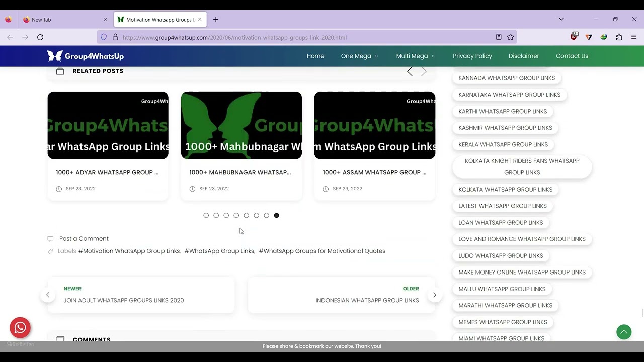
Task: Click the browser forward arrow
Action: [x=25, y=37]
